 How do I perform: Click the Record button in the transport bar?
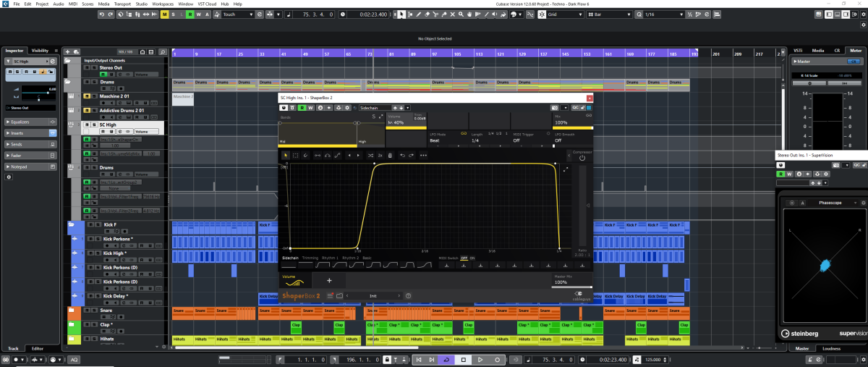(x=497, y=360)
